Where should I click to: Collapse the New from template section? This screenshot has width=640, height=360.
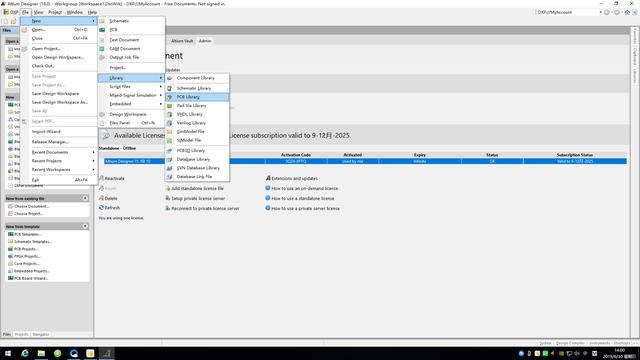click(85, 226)
